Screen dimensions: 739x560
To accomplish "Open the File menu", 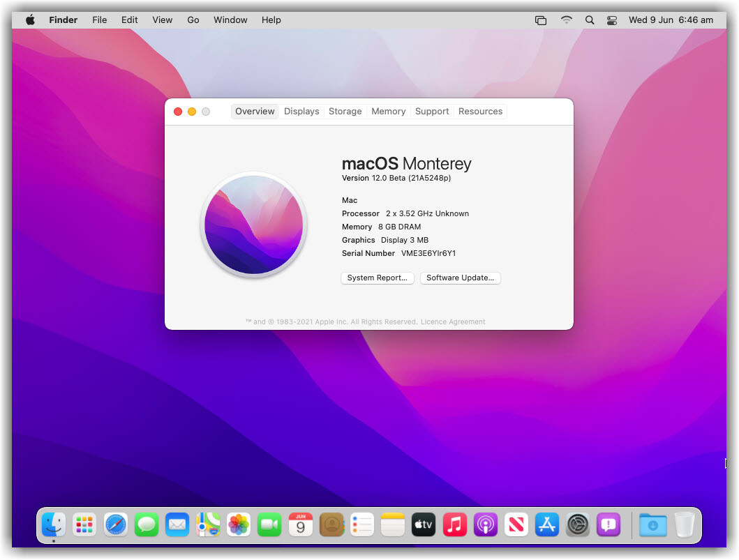I will tap(100, 20).
